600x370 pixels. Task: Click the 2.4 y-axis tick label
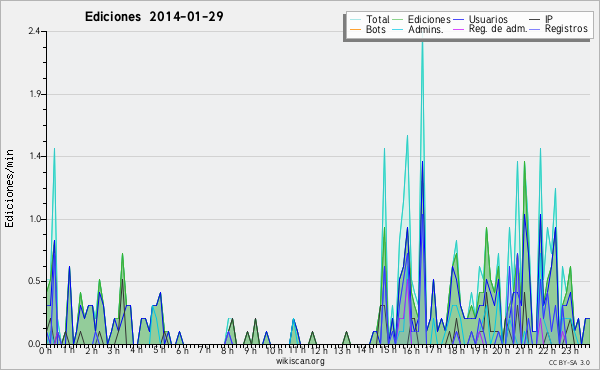(x=34, y=31)
